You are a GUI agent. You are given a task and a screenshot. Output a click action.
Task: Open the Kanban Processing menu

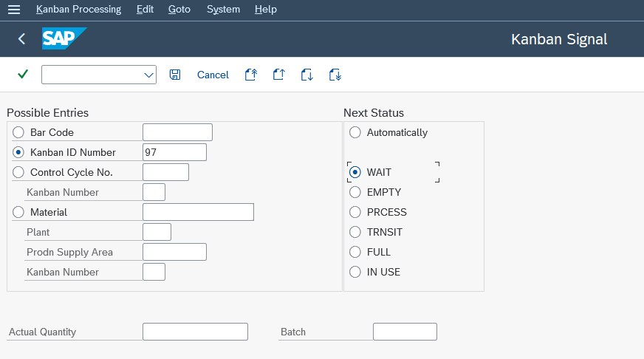coord(78,9)
